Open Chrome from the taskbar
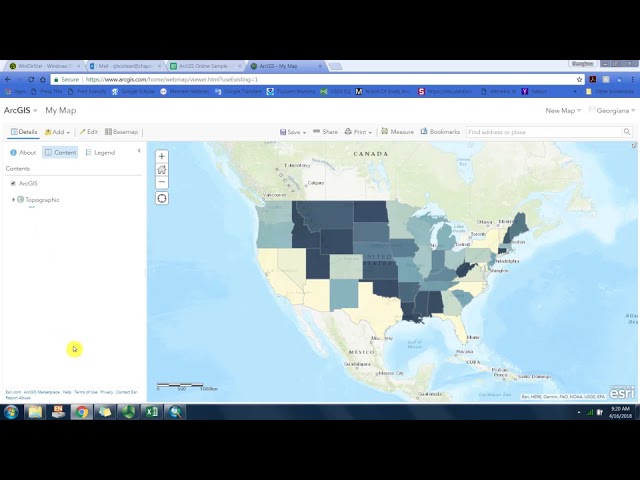640x480 pixels. point(82,412)
